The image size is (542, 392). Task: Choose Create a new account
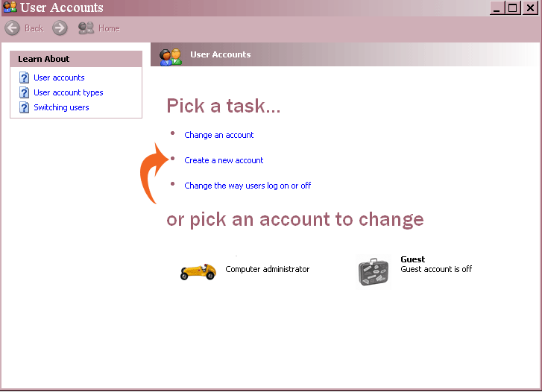pos(224,160)
